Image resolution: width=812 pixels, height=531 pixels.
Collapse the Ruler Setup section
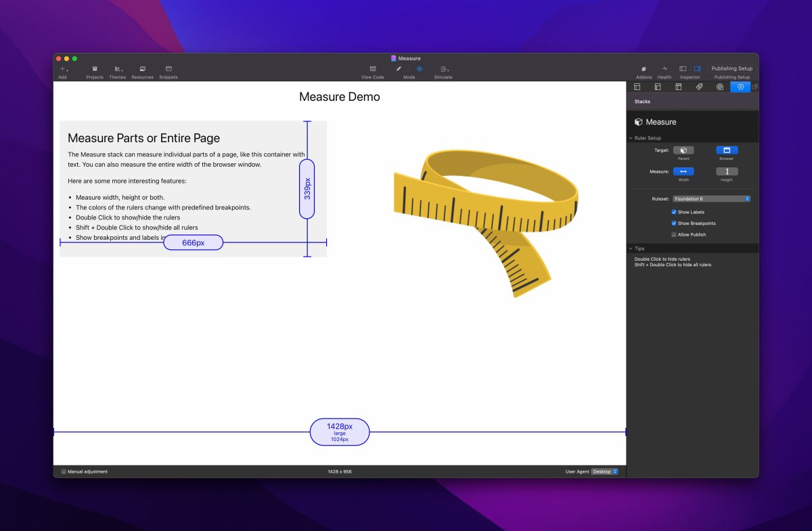631,138
